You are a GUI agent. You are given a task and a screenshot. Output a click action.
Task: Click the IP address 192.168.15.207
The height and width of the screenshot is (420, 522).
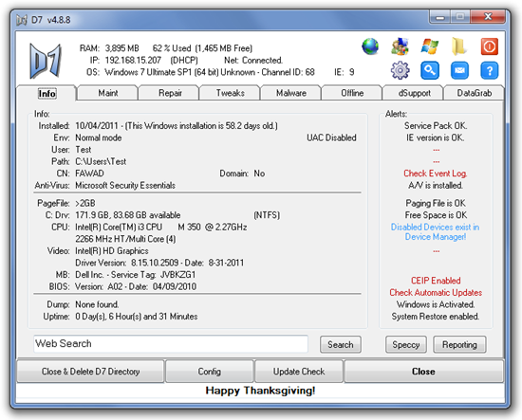[133, 60]
